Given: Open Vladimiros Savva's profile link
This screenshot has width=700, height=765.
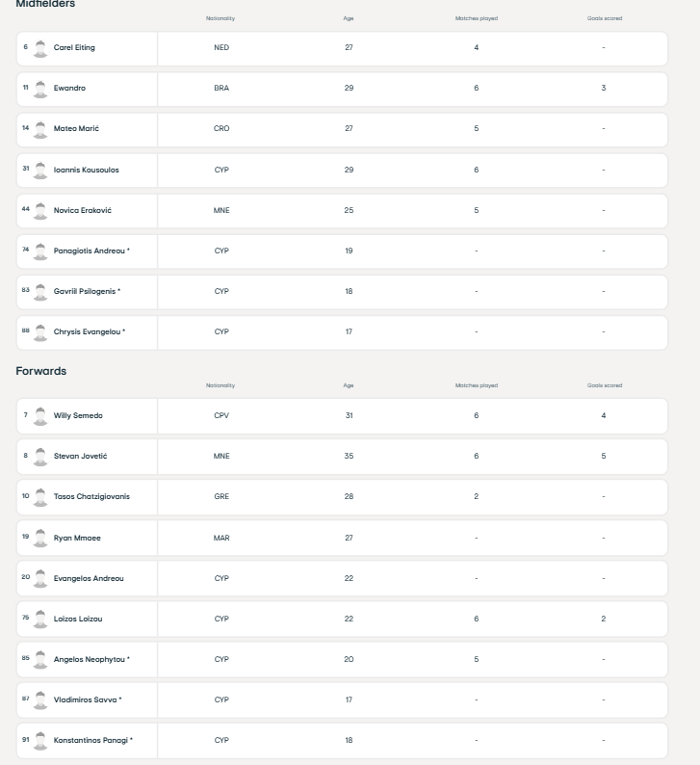Looking at the screenshot, I should point(88,700).
